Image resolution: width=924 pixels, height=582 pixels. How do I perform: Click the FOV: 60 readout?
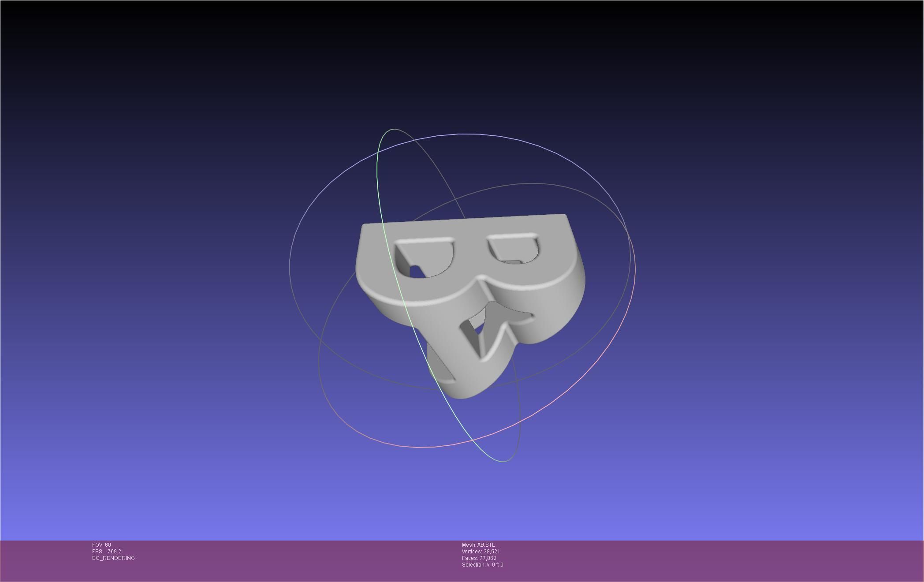[x=101, y=545]
